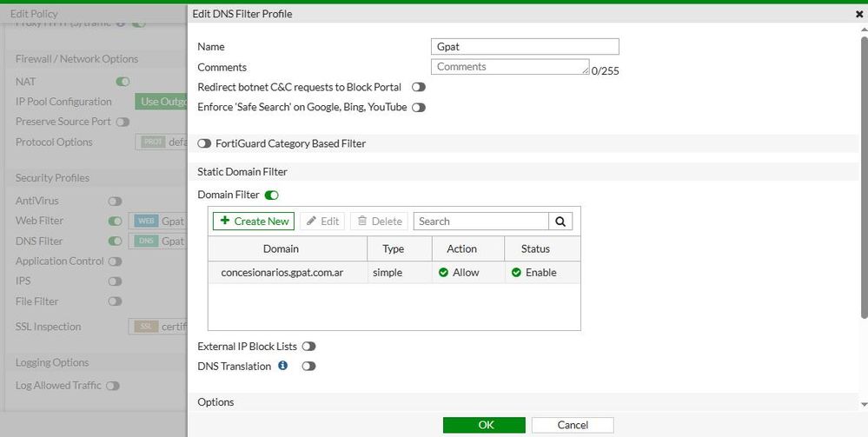Toggle Preserve Source Port in Edit Policy

point(123,122)
